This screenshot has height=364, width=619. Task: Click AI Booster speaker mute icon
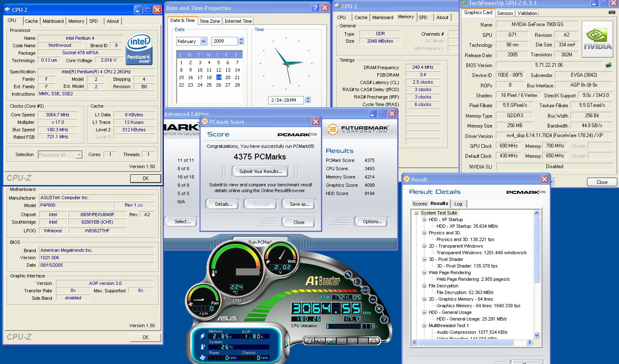tap(330, 341)
